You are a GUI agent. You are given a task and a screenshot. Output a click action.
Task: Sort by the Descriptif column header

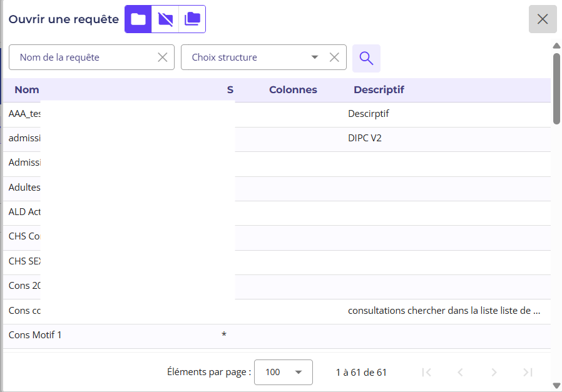(x=379, y=90)
